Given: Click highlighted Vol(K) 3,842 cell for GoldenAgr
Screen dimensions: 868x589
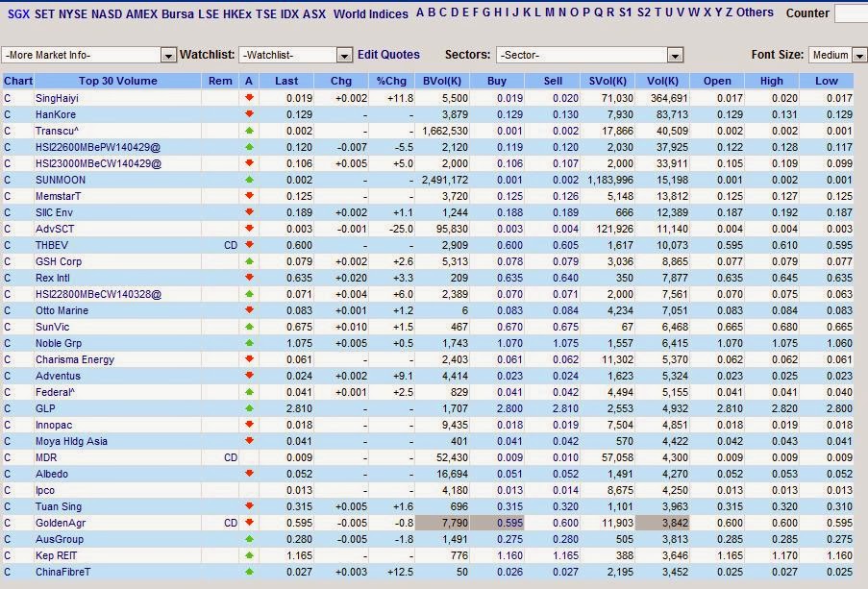Looking at the screenshot, I should [x=662, y=523].
